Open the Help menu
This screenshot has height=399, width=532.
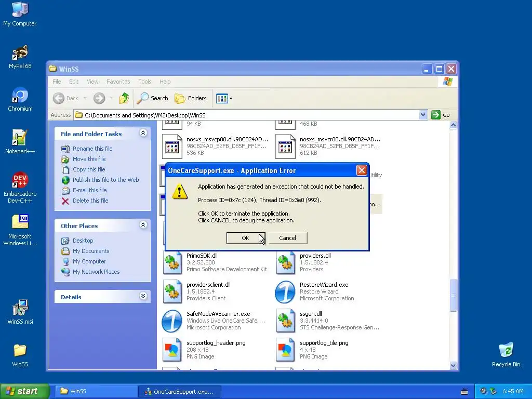tap(165, 82)
